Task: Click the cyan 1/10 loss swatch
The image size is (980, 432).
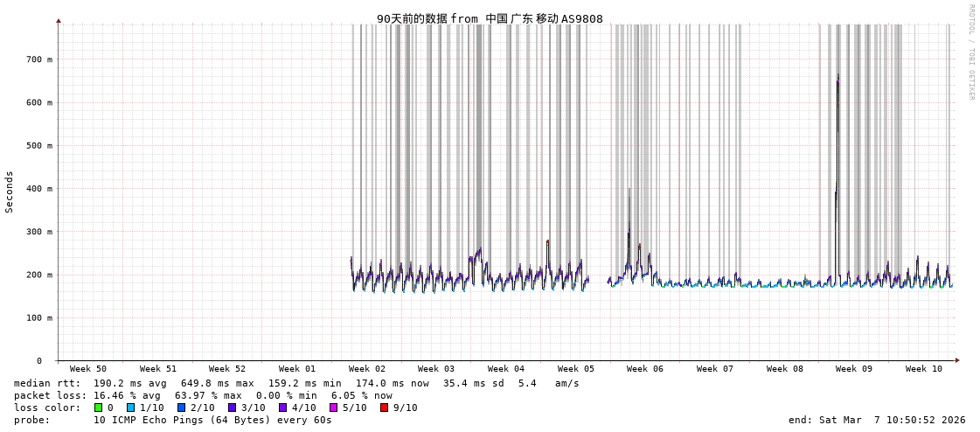Action: (x=131, y=408)
